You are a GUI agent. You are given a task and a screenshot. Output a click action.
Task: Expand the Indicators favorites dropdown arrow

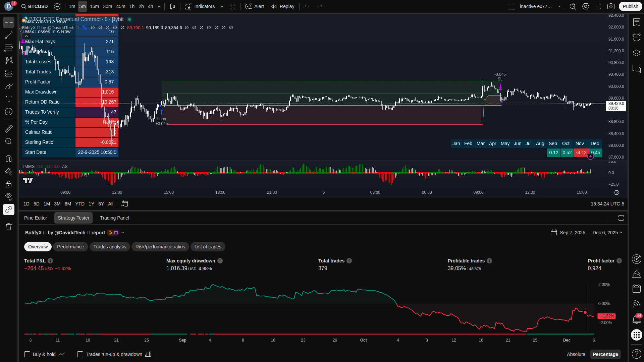222,6
